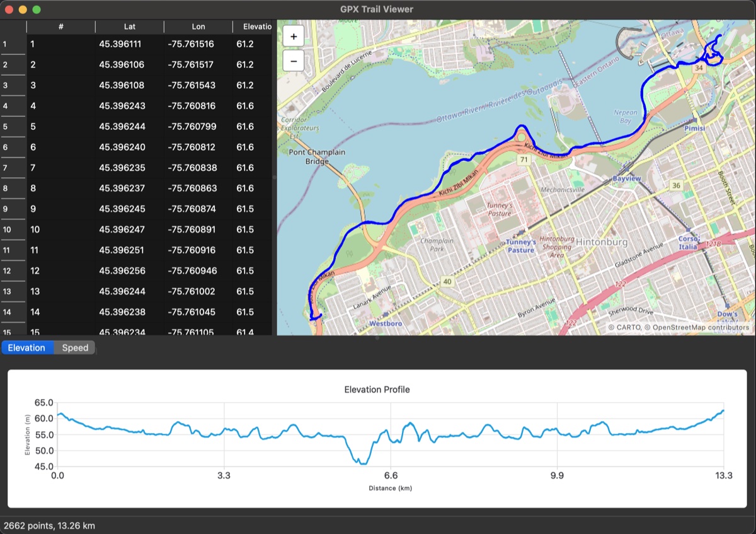
Task: Select table row header 1
Action: coord(13,44)
